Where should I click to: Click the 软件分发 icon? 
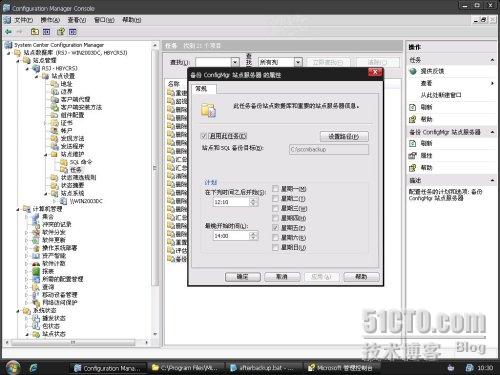(x=36, y=232)
